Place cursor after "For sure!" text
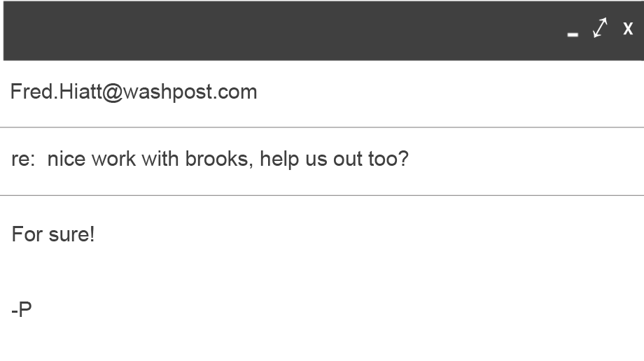 [95, 234]
